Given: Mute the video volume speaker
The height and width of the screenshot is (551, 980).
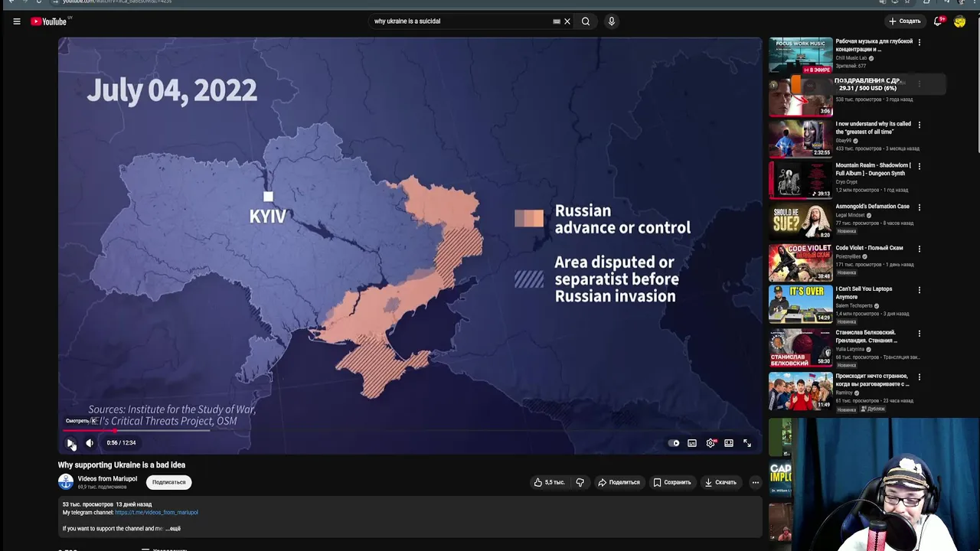Looking at the screenshot, I should [90, 443].
